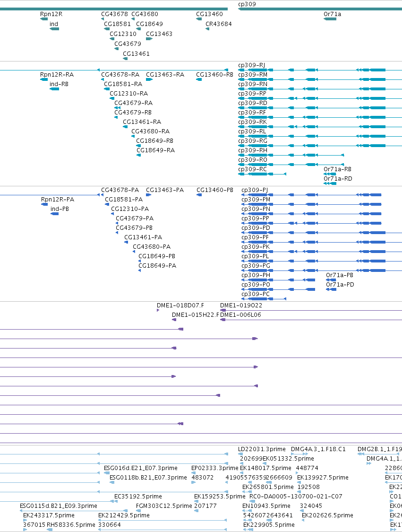The height and width of the screenshot is (532, 402).
Task: Select the ind gene label
Action: (54, 24)
